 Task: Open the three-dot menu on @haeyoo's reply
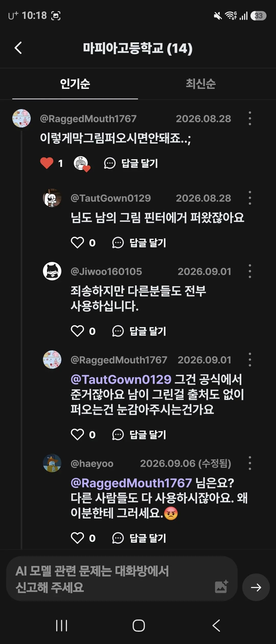(x=250, y=463)
